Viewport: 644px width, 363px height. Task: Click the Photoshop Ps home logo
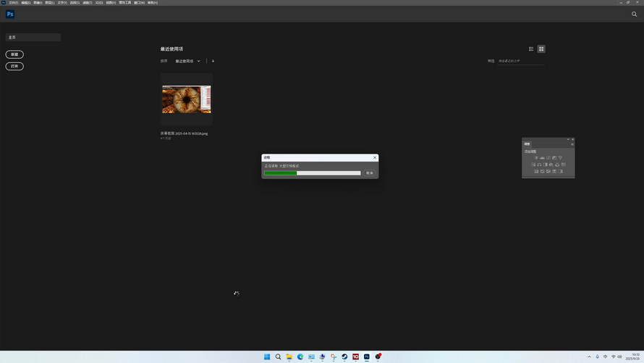pos(10,14)
